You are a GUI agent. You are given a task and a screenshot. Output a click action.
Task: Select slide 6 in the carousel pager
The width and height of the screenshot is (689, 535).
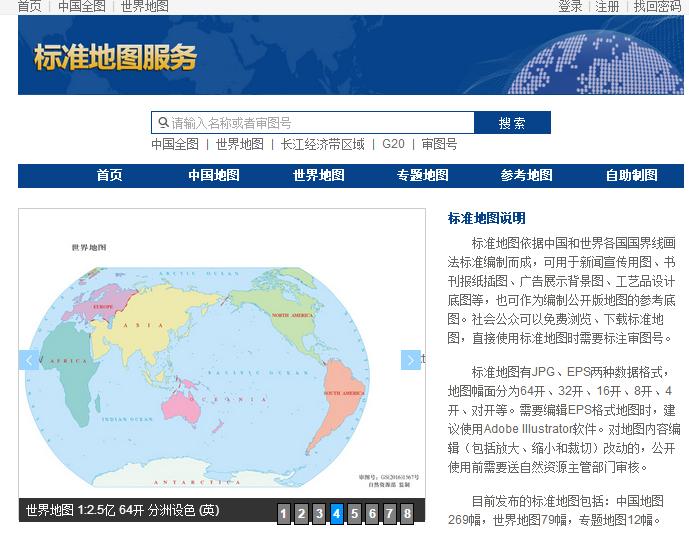(x=372, y=514)
